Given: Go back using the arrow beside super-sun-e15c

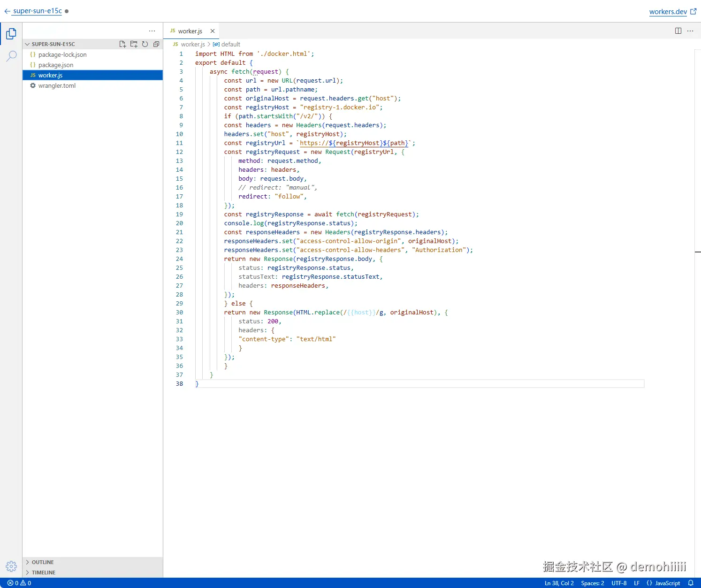Looking at the screenshot, I should click(7, 11).
